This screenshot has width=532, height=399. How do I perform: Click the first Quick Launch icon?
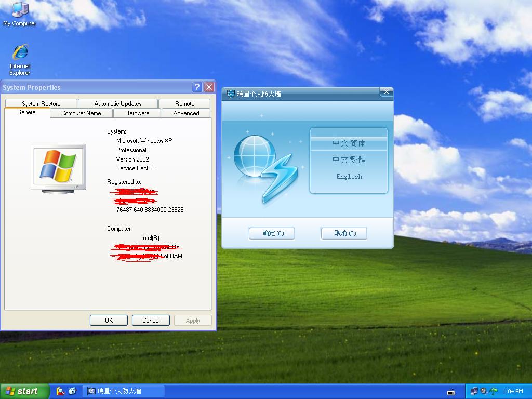click(60, 391)
